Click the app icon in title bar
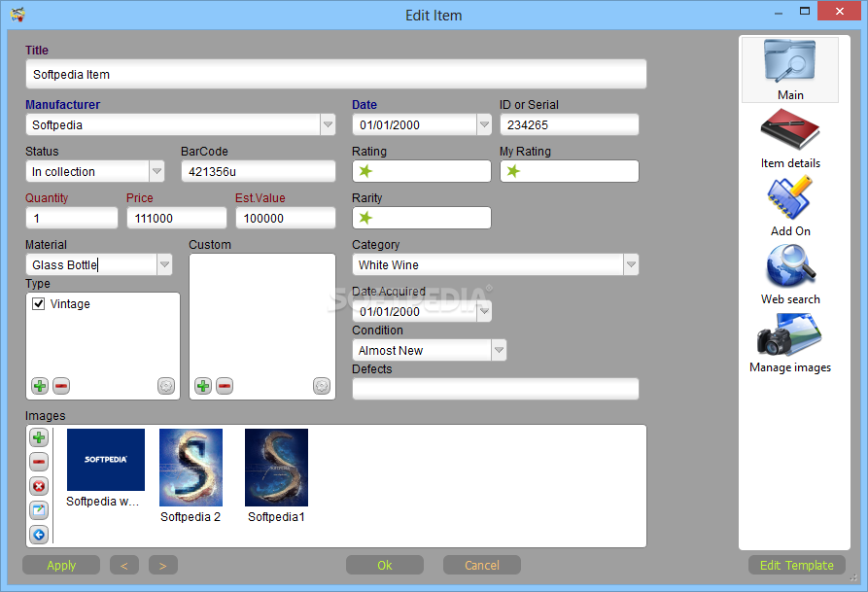The image size is (868, 592). pyautogui.click(x=17, y=14)
